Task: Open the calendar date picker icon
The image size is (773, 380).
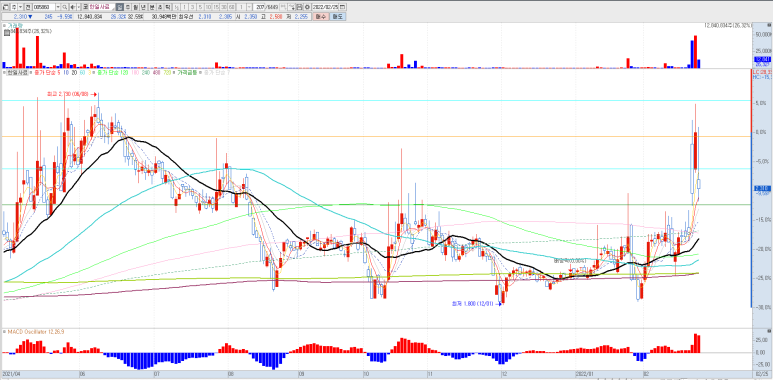Action: (342, 7)
